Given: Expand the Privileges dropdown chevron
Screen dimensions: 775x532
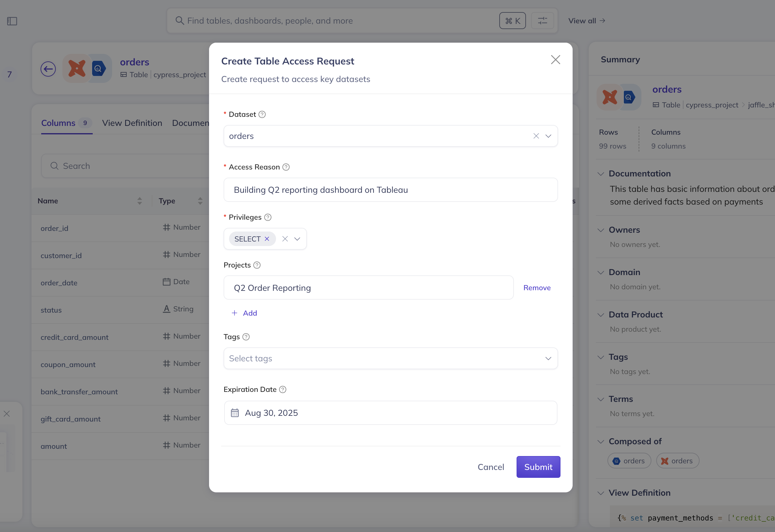Looking at the screenshot, I should pos(297,239).
